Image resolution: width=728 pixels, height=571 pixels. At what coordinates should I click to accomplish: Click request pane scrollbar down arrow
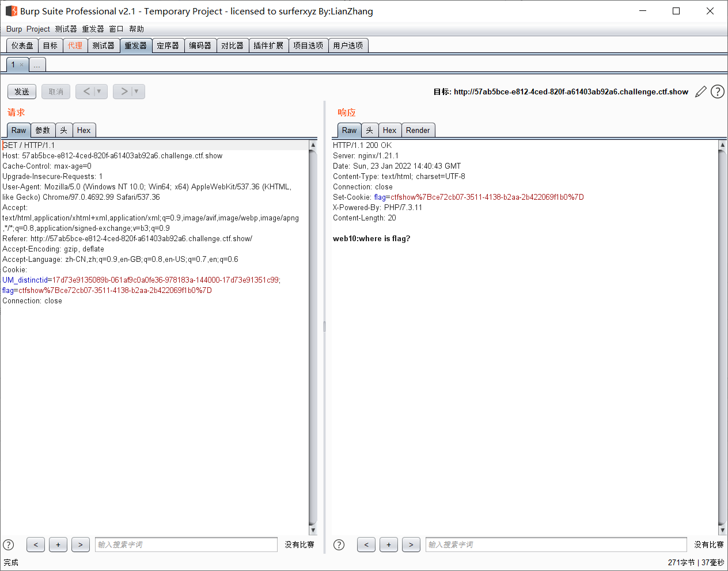[x=313, y=530]
